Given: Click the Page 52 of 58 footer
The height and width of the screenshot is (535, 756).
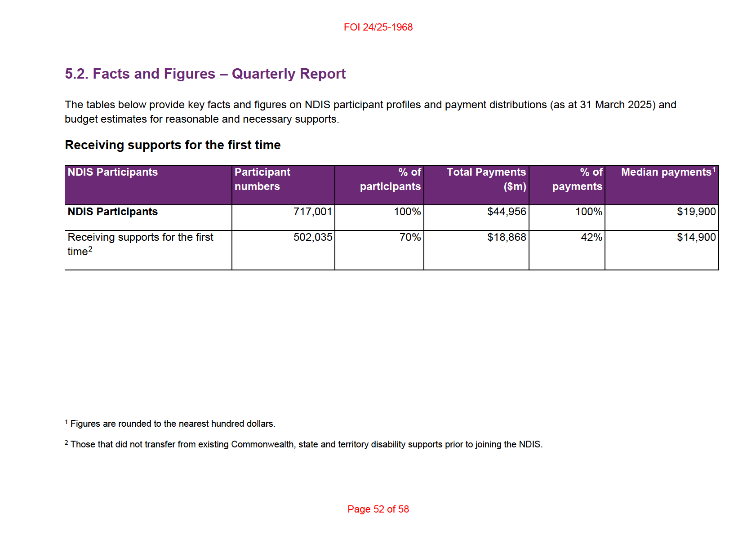Looking at the screenshot, I should pos(378,509).
